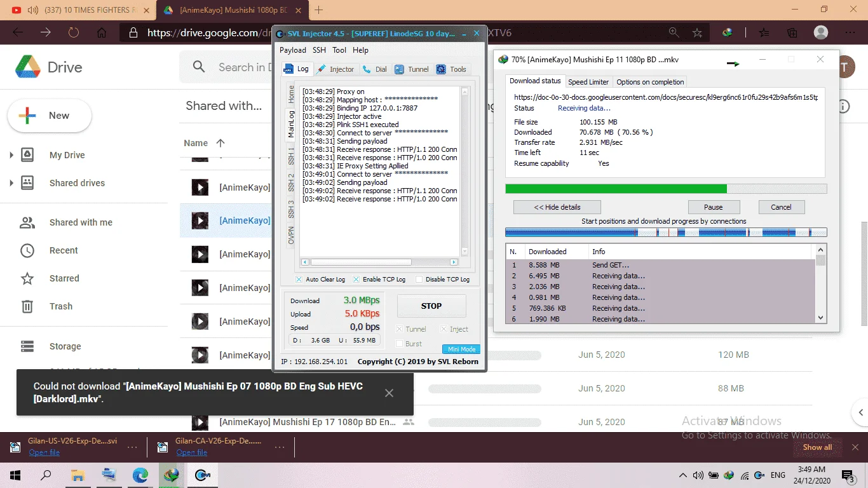Screen dimensions: 868x488
Task: Select Download status tab
Action: 535,81
